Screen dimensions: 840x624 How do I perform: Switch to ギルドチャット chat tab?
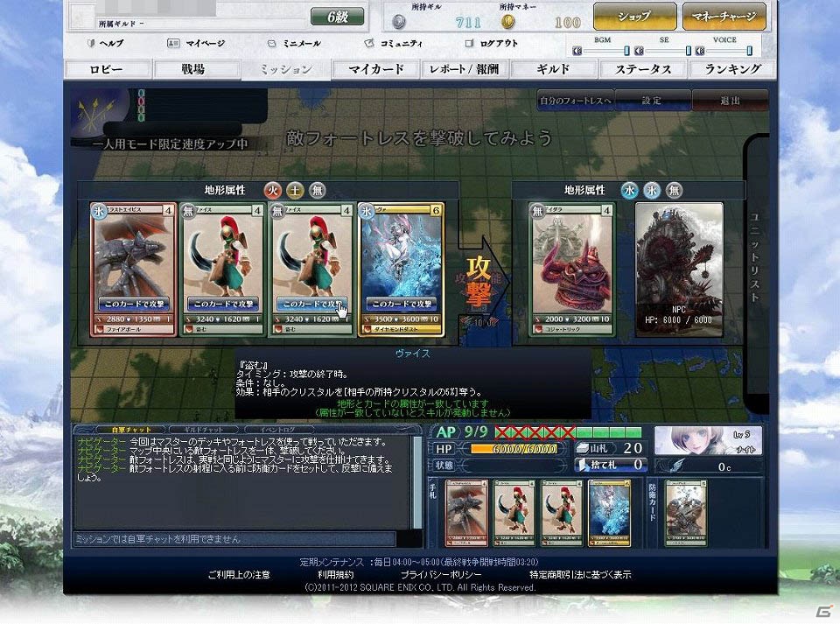point(204,430)
